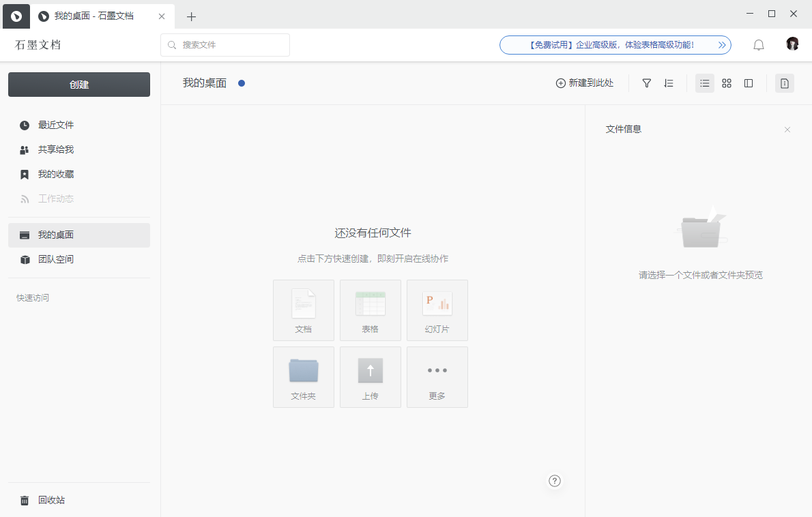Create a new 文档 (document)

coord(303,310)
